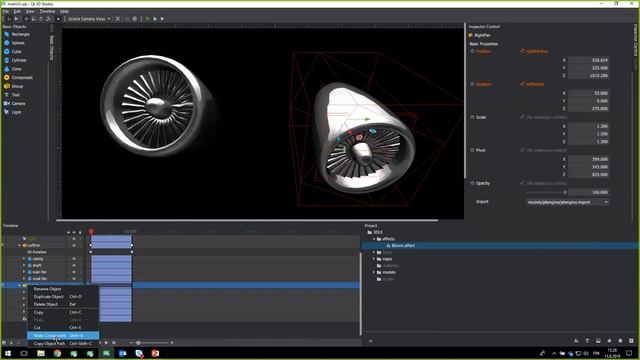Click the Opacity slider in Inspector

point(546,192)
